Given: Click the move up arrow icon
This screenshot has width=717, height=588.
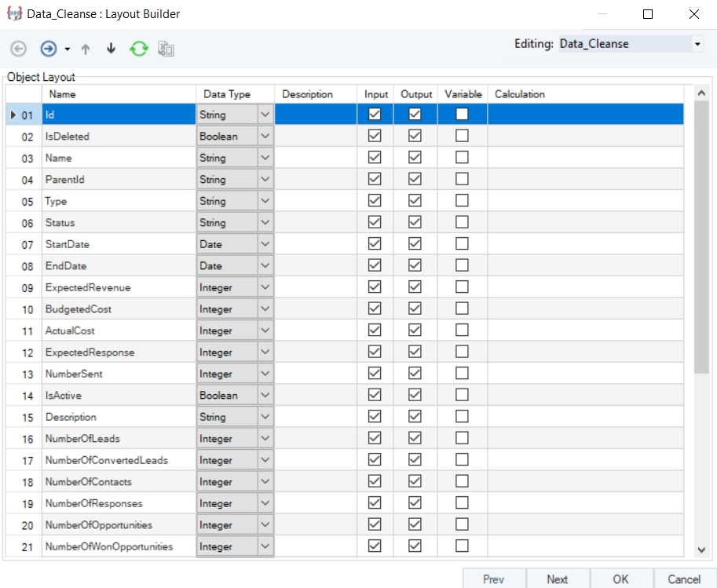Looking at the screenshot, I should tap(86, 49).
